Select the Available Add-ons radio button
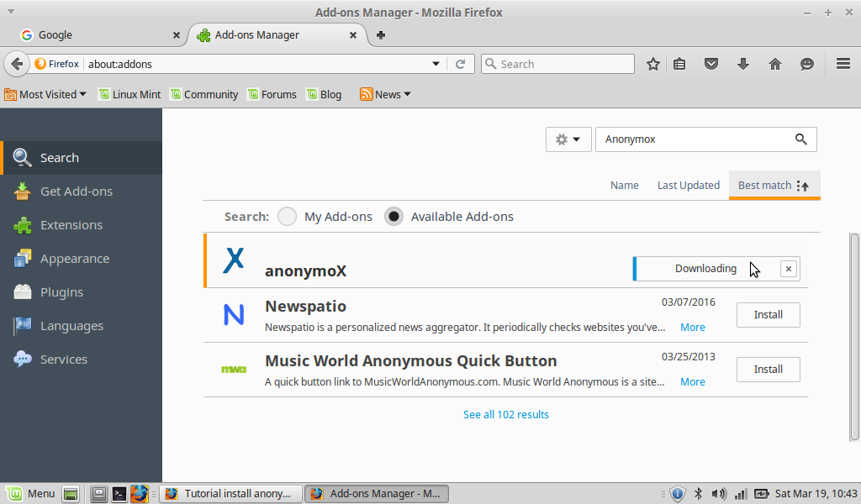 [x=394, y=217]
